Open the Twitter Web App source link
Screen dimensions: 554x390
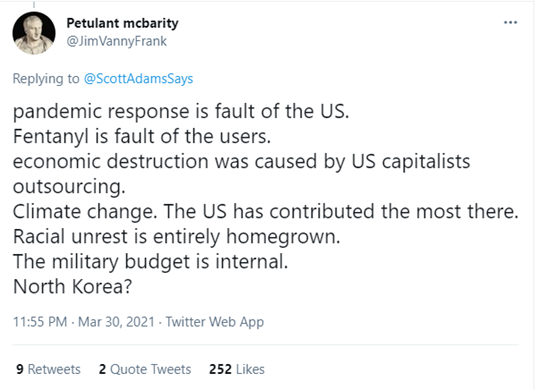(215, 322)
